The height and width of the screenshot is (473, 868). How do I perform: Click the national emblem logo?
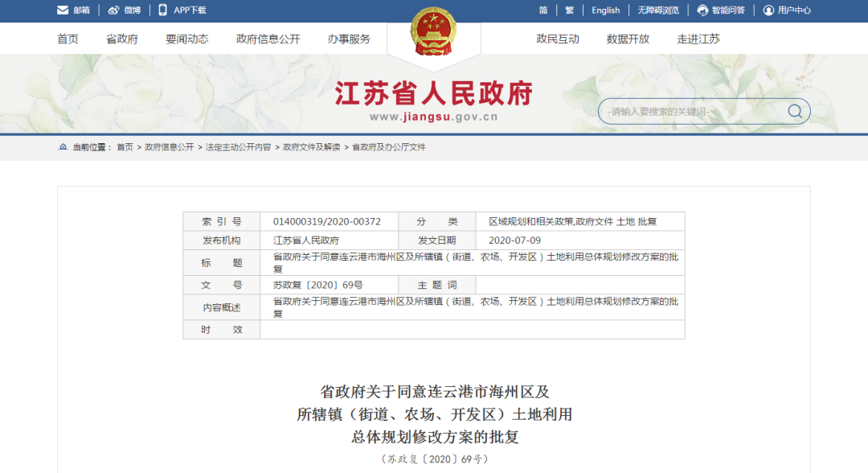tap(433, 31)
